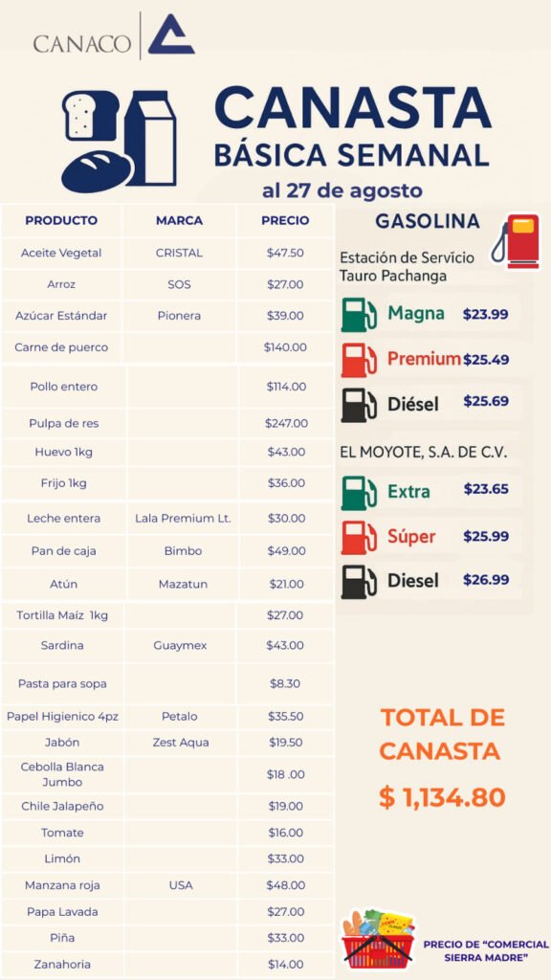Screen dimensions: 551x980
Task: Select the Aceite Vegetal row
Action: coord(167,253)
